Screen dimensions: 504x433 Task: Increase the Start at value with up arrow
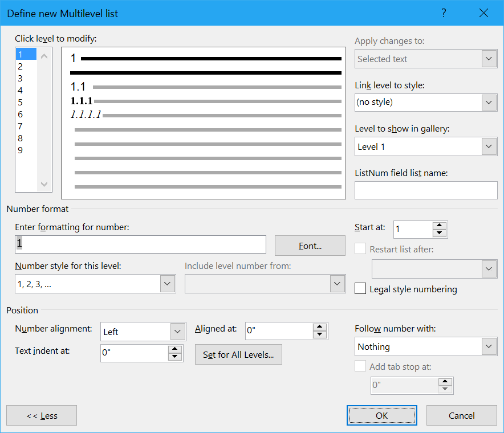click(x=440, y=226)
